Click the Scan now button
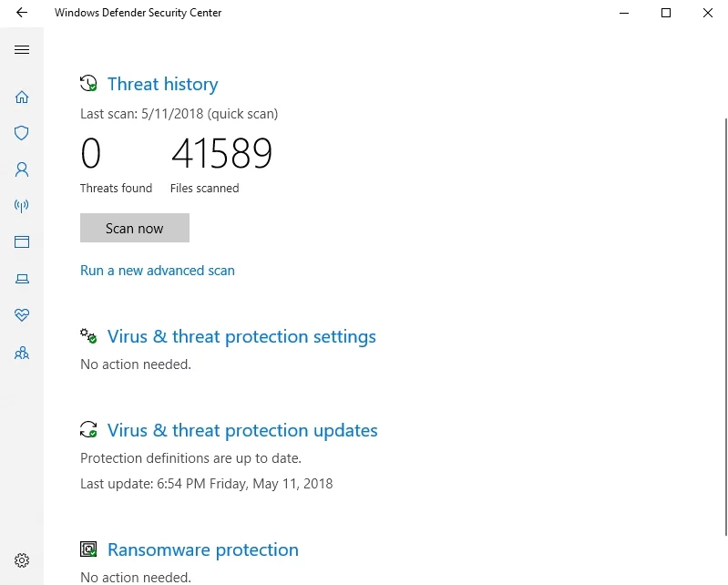728x585 pixels. (135, 228)
